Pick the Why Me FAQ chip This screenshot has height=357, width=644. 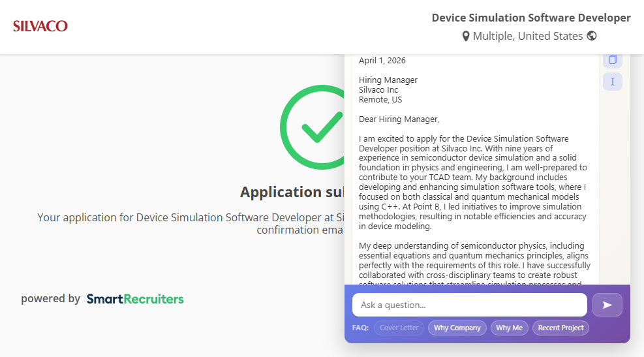point(509,328)
